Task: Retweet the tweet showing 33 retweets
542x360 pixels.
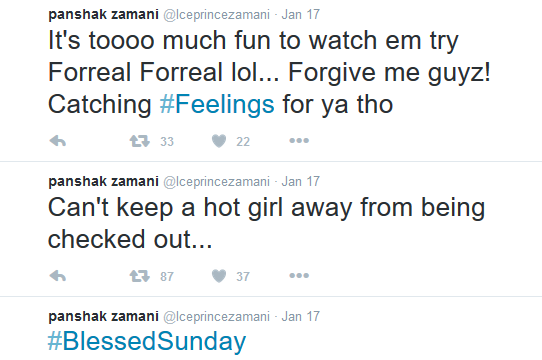Action: click(140, 141)
